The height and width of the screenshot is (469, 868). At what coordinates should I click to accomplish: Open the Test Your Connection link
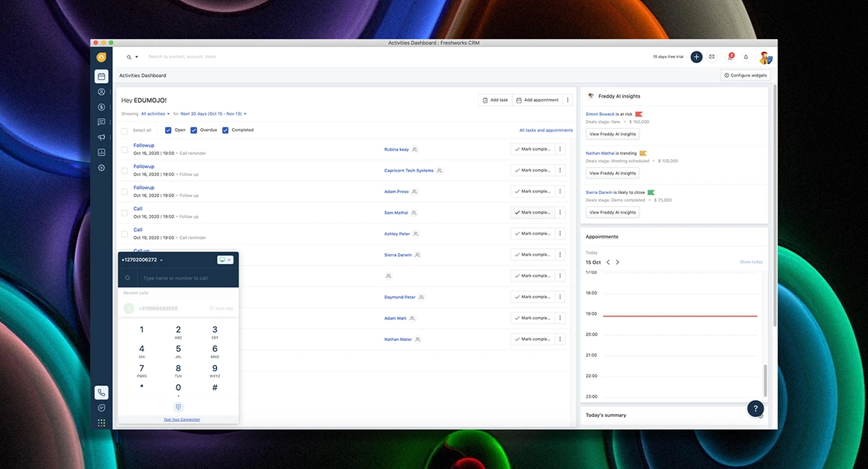click(182, 420)
